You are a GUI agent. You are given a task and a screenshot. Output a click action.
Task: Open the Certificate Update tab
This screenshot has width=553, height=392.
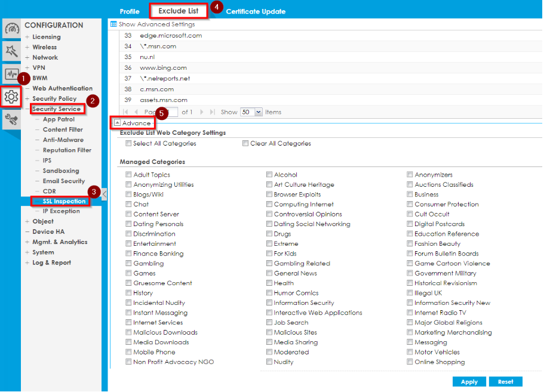click(256, 11)
